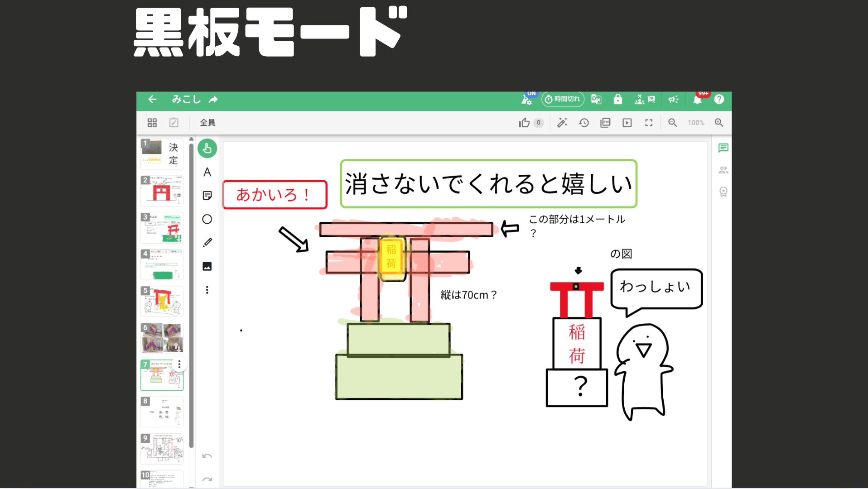The width and height of the screenshot is (868, 489).
Task: Toggle the announcement speaker icon
Action: pos(673,100)
